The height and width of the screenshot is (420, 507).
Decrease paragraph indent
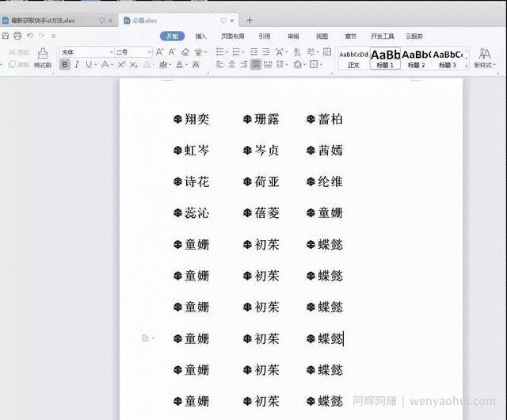253,52
